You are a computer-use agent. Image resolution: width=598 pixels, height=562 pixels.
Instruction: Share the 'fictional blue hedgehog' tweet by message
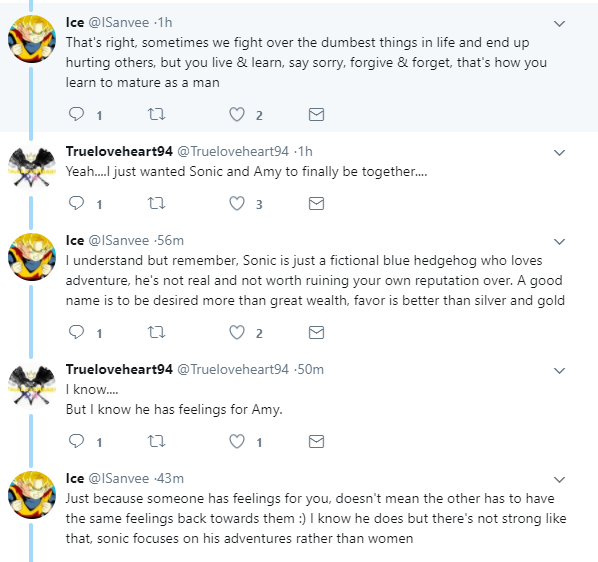pos(316,332)
